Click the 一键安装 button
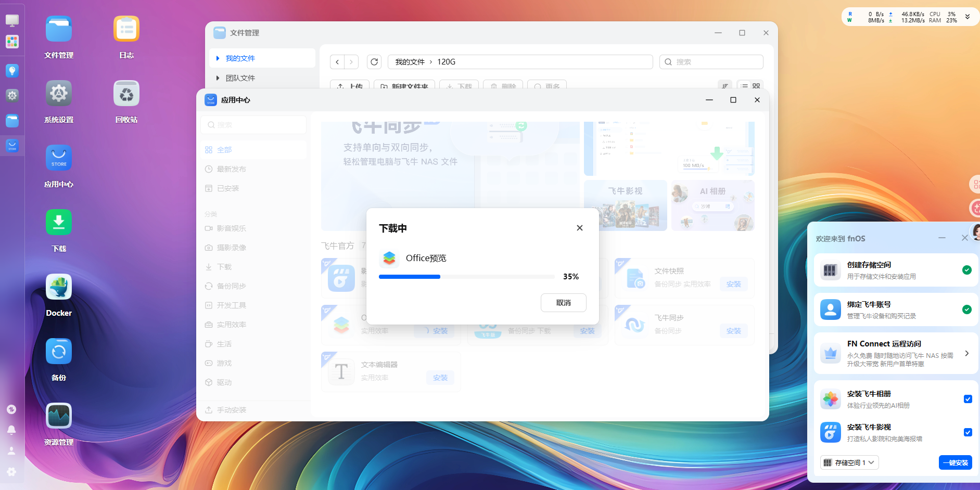 click(956, 462)
